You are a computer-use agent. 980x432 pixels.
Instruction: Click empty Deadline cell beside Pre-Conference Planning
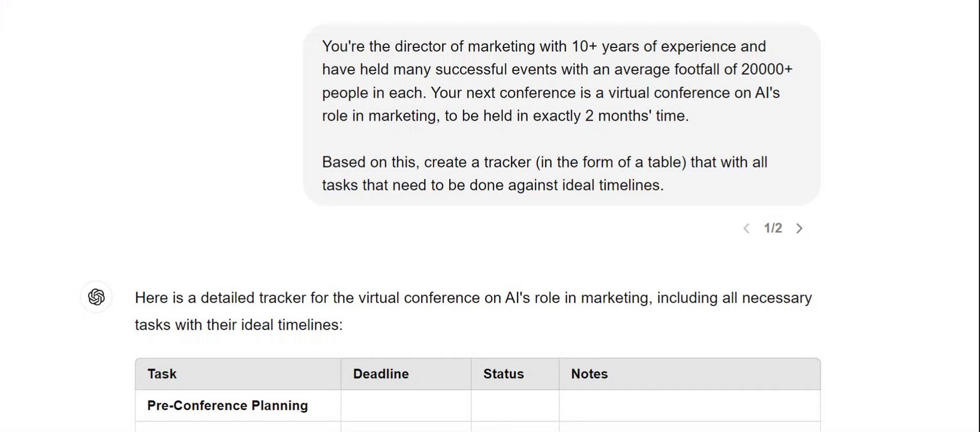(405, 406)
